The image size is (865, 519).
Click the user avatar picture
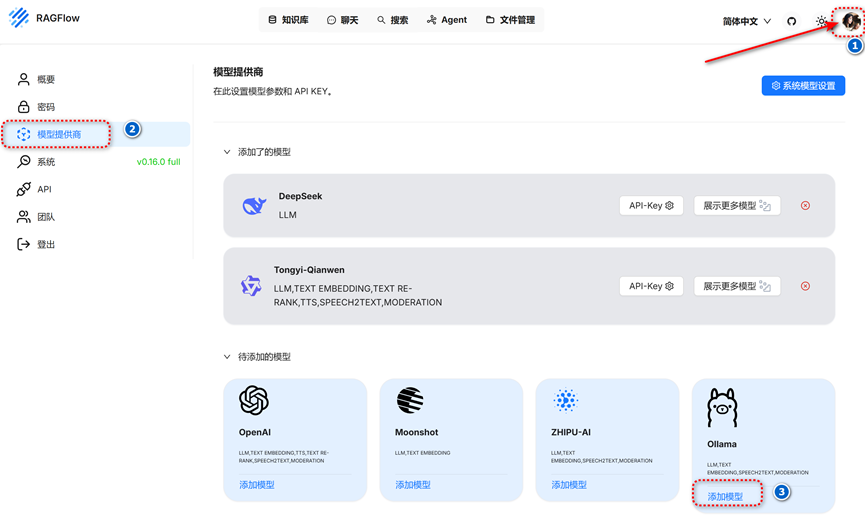(851, 21)
